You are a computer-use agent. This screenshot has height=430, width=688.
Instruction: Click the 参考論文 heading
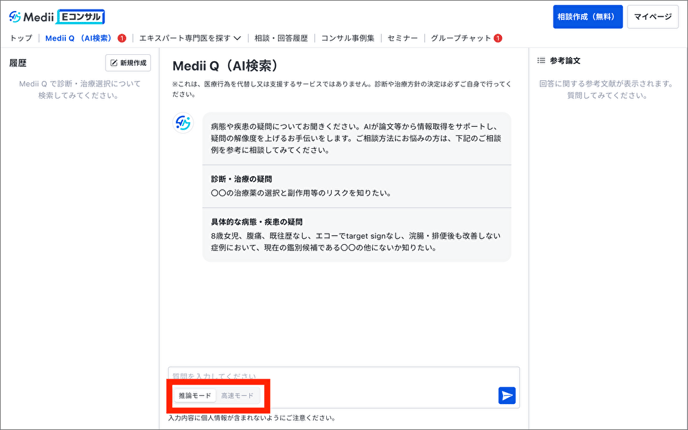565,61
